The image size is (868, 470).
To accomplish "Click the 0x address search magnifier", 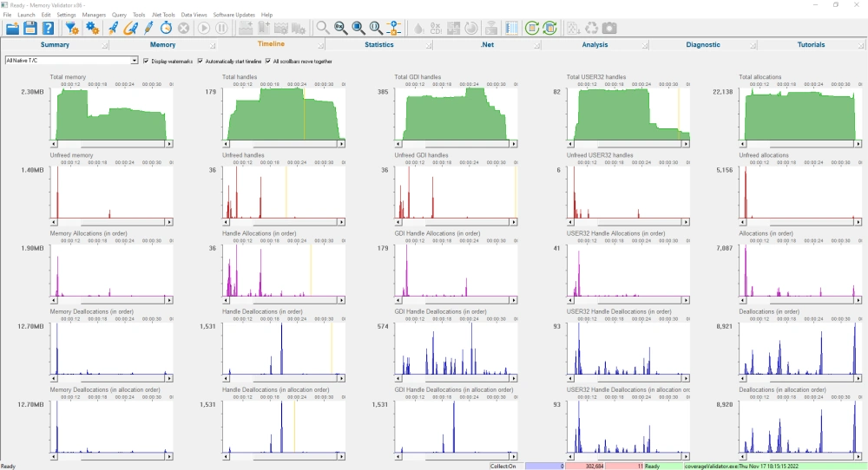I will tap(340, 29).
